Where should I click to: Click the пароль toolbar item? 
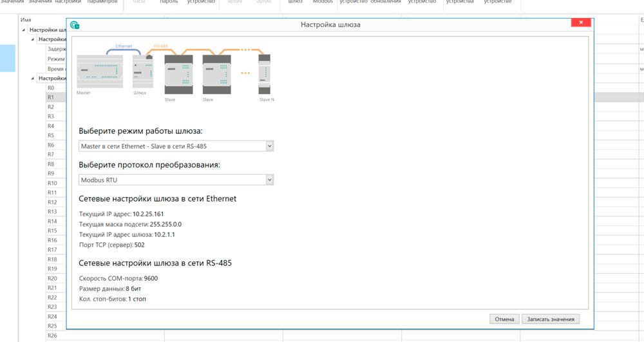[169, 2]
